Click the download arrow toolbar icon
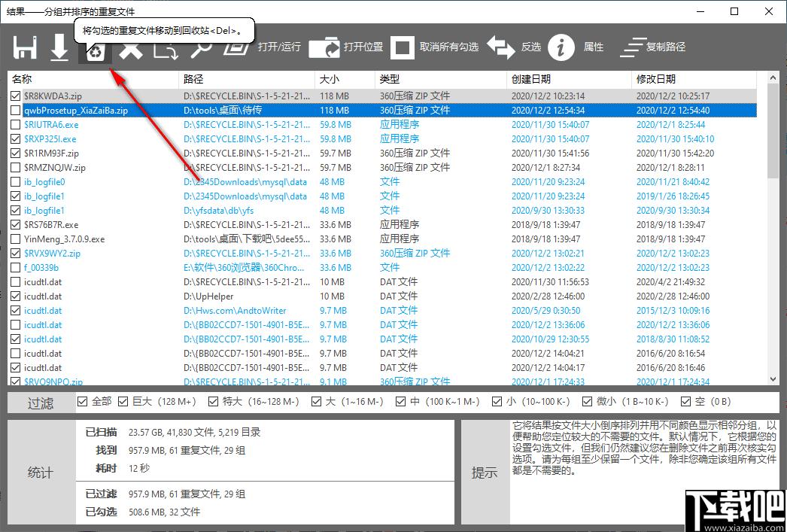 [x=59, y=48]
